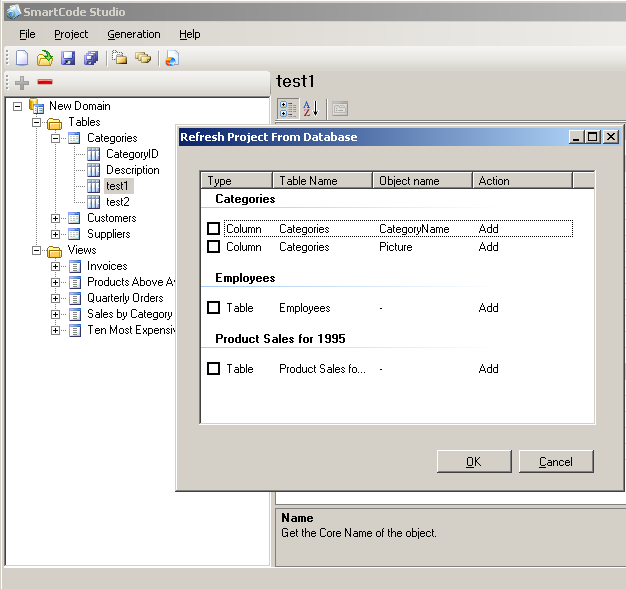Click the red minus Remove icon

point(45,82)
